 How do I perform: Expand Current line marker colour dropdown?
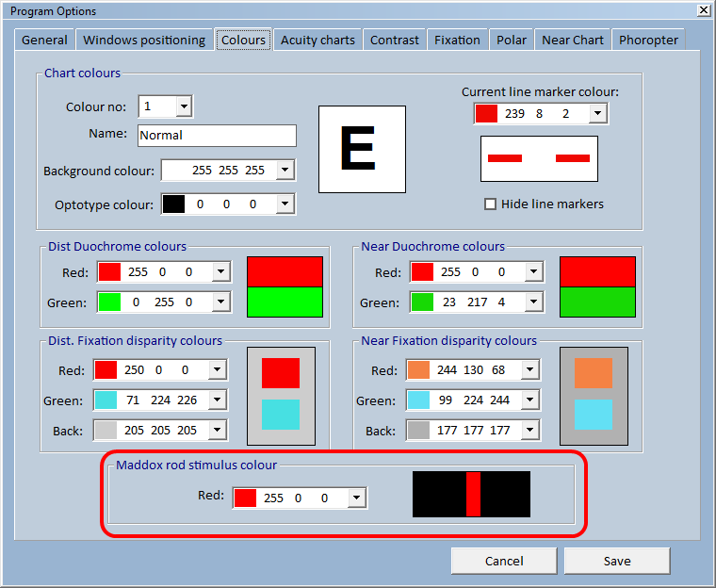coord(597,113)
